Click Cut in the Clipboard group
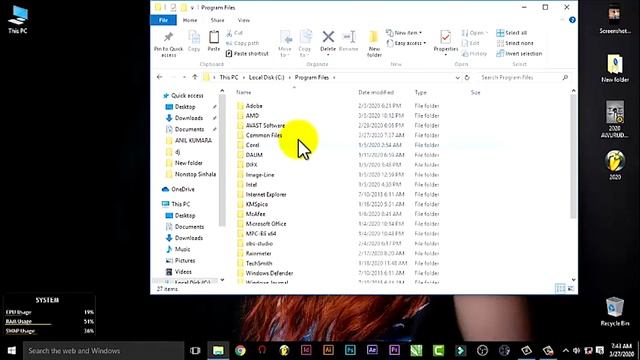This screenshot has width=640, height=360. 235,33
